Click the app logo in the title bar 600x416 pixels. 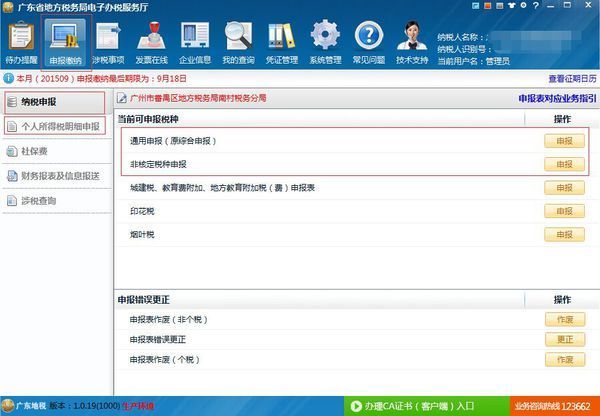[8, 7]
